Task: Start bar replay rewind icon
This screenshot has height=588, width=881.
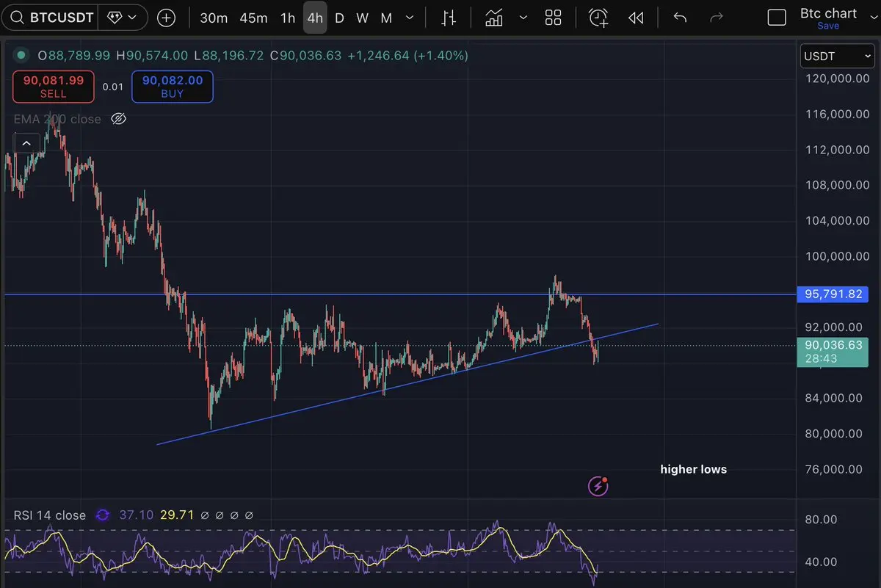Action: tap(637, 18)
